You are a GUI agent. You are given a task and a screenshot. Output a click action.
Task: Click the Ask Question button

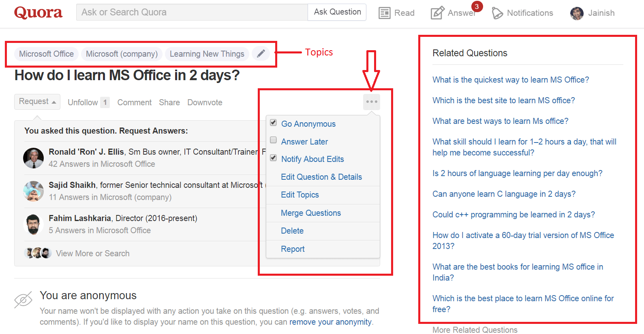[x=337, y=12]
